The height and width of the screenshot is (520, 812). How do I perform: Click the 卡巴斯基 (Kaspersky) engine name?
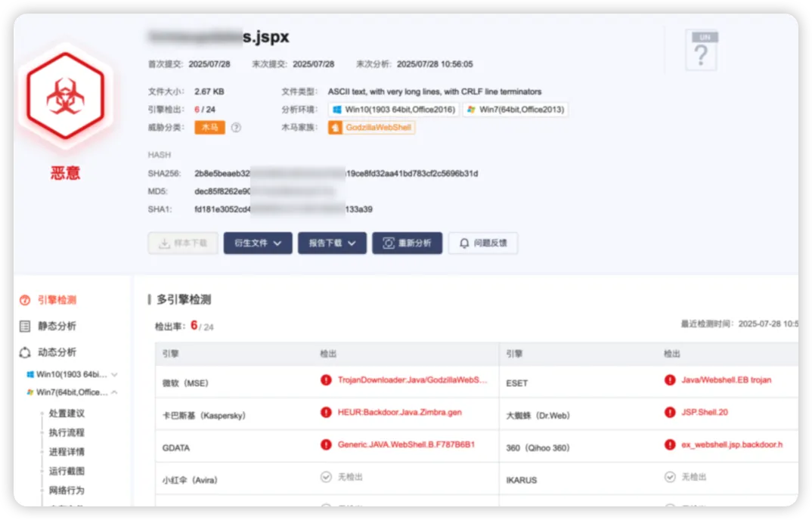coord(203,416)
